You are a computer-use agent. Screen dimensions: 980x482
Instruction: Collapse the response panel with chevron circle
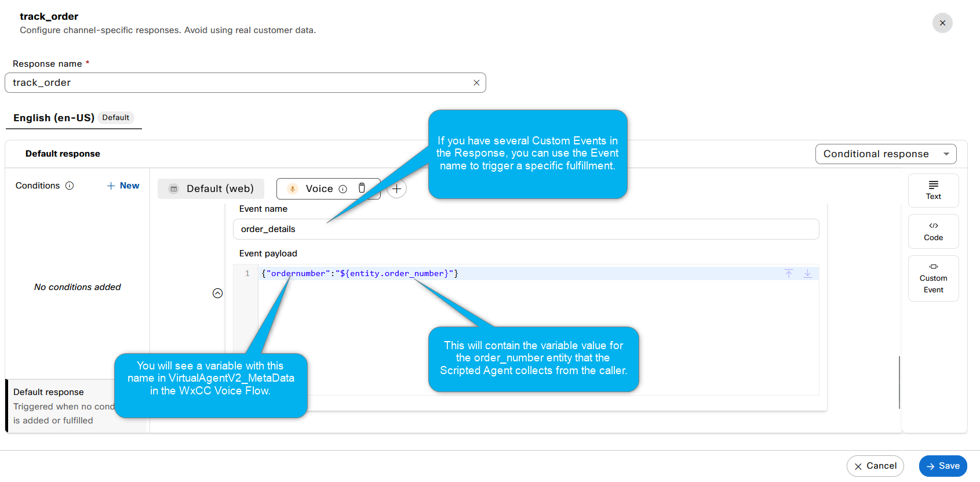(217, 293)
